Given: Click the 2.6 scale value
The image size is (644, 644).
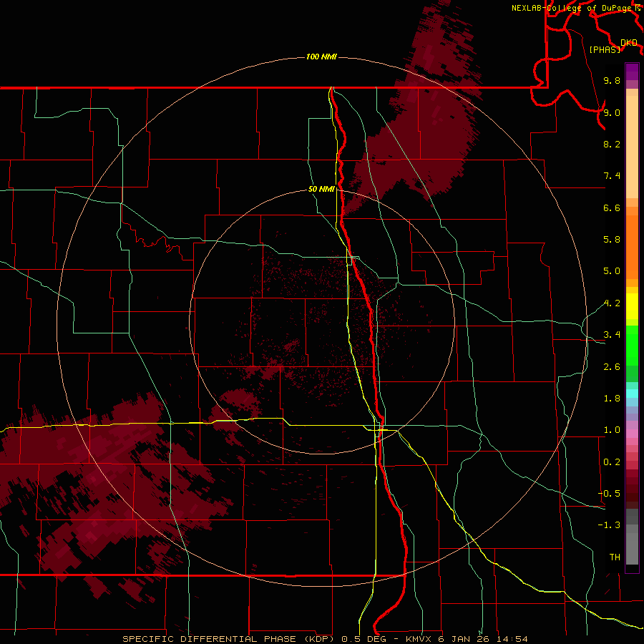Looking at the screenshot, I should click(x=612, y=367).
